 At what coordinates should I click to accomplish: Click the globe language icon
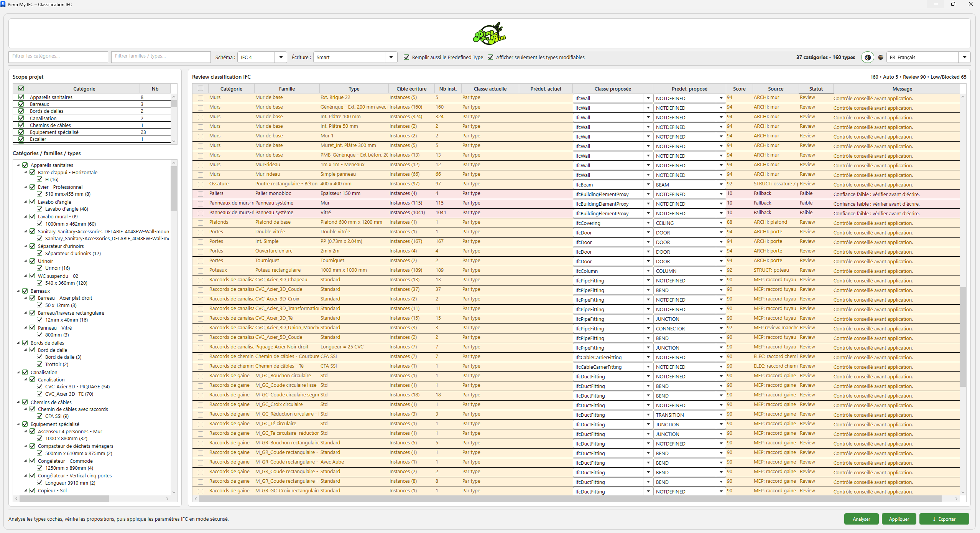tap(881, 57)
